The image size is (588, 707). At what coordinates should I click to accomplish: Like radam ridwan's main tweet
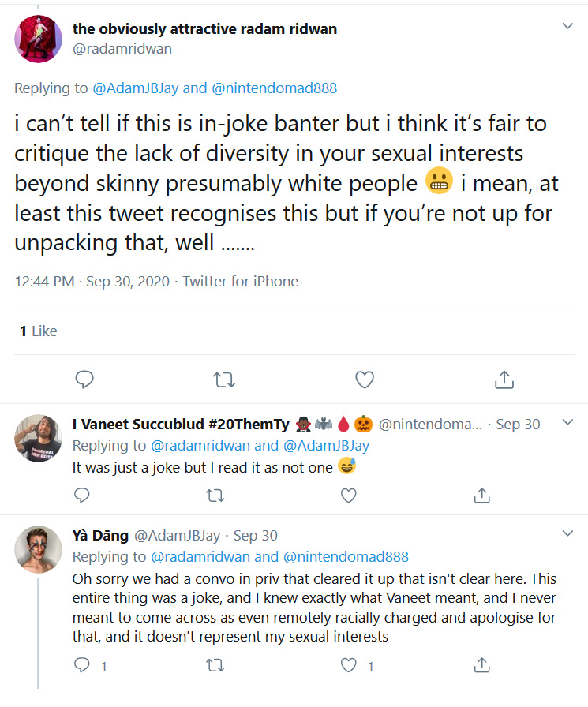pos(365,380)
